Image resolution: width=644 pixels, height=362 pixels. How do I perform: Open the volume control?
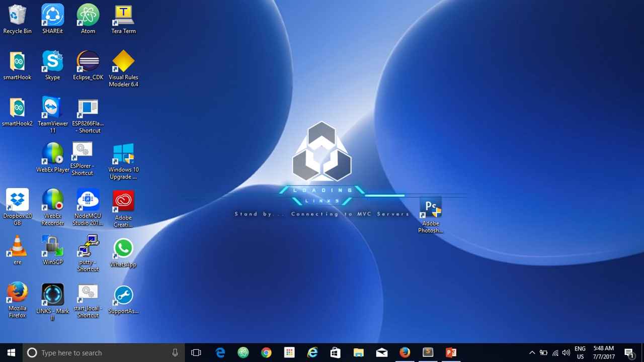click(x=566, y=352)
